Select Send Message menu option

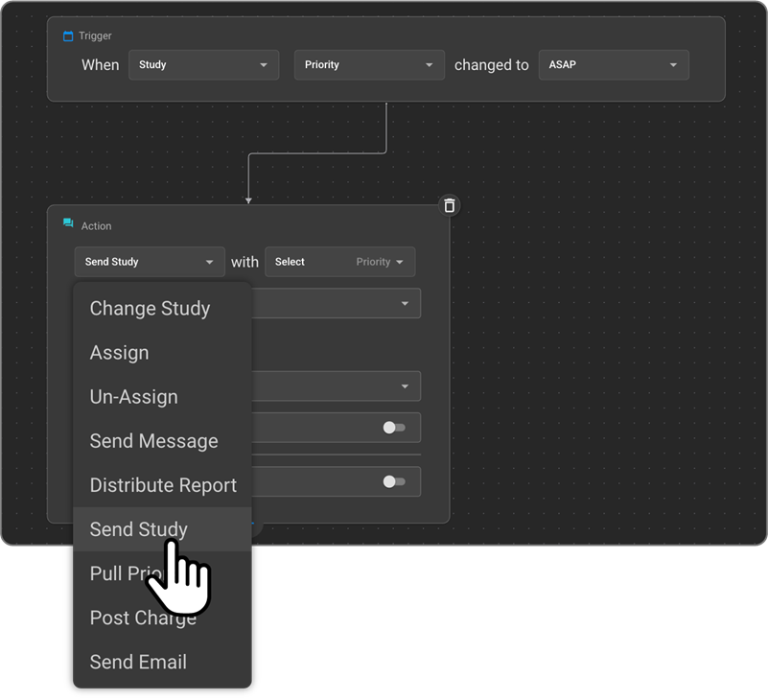(153, 441)
